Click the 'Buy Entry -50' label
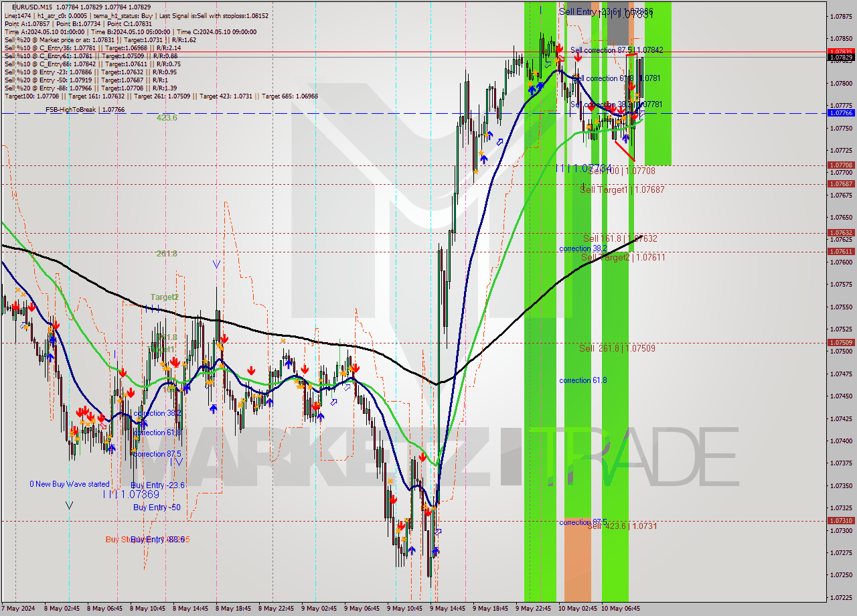Screen dimensions: 857x616 [x=157, y=508]
